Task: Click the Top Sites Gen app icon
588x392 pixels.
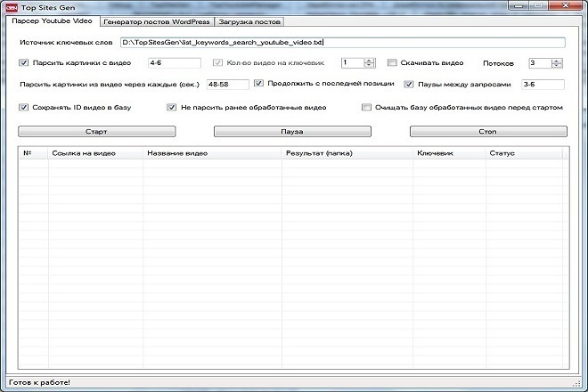Action: click(x=12, y=7)
